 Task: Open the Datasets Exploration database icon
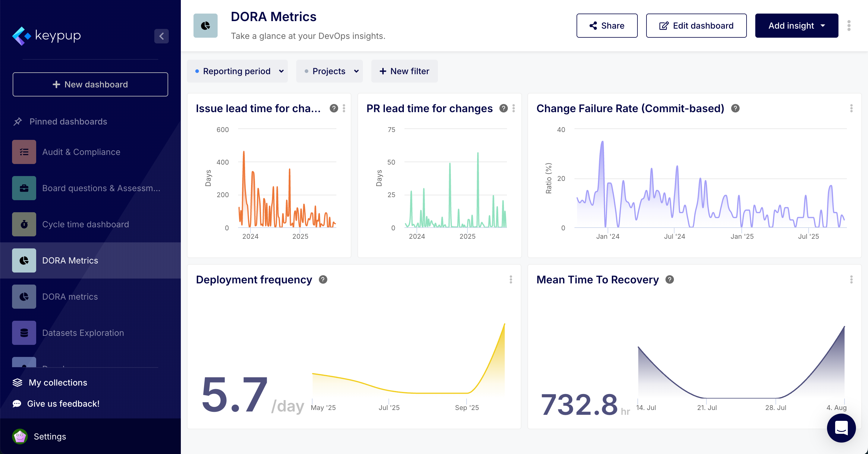(x=24, y=333)
